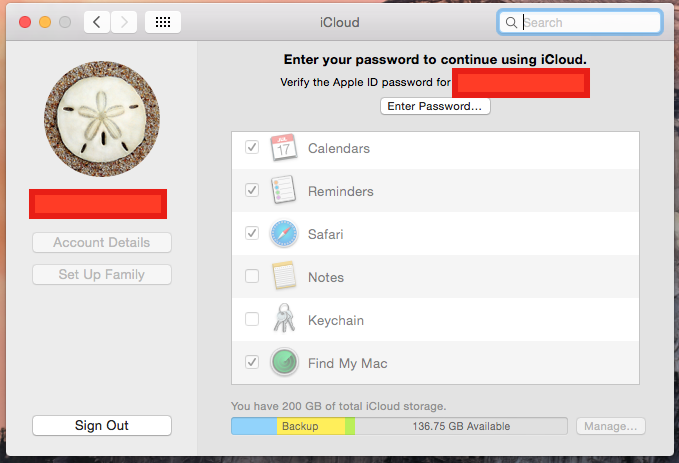Click the 'Find My Mac' label
This screenshot has height=463, width=679.
(348, 363)
